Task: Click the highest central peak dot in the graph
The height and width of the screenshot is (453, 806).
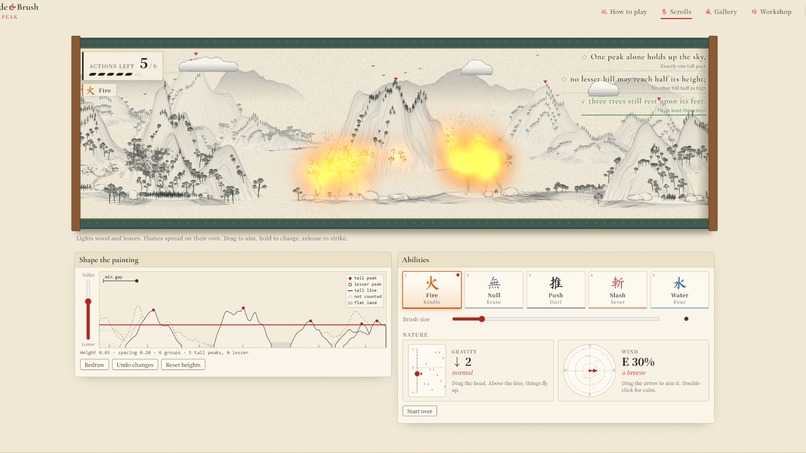Action: click(x=243, y=308)
